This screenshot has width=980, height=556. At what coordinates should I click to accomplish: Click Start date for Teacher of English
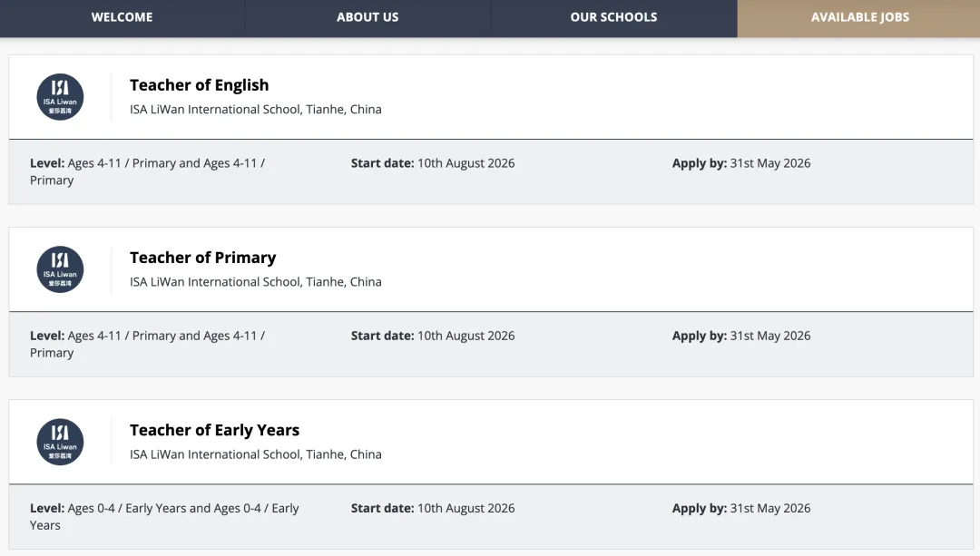click(x=433, y=163)
